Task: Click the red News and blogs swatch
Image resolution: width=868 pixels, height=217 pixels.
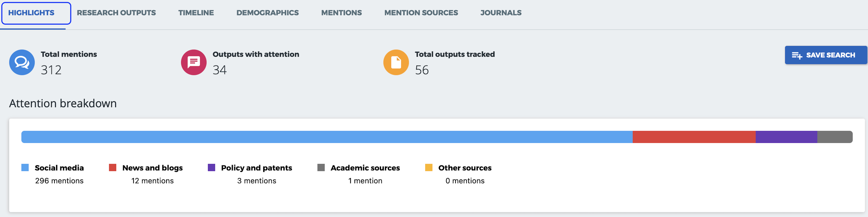Action: 112,167
